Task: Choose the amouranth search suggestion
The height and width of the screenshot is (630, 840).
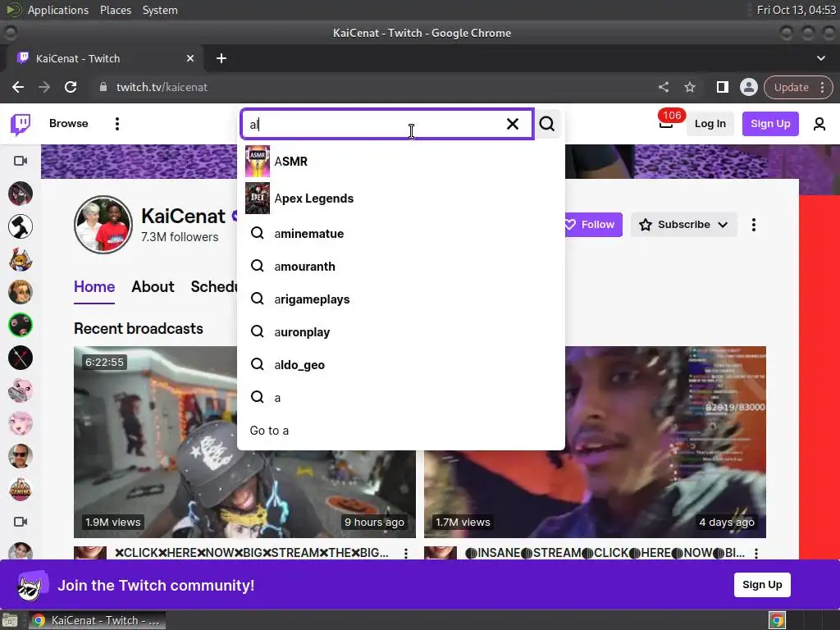Action: point(400,267)
